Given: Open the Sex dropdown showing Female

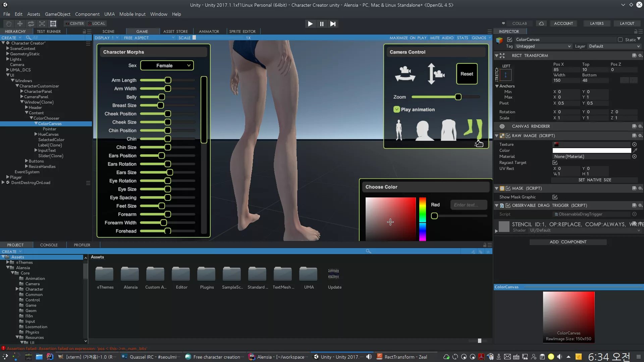Looking at the screenshot, I should pos(167,65).
